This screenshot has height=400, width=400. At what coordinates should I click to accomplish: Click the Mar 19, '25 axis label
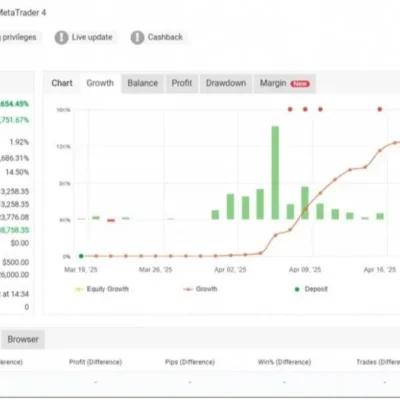pos(81,270)
